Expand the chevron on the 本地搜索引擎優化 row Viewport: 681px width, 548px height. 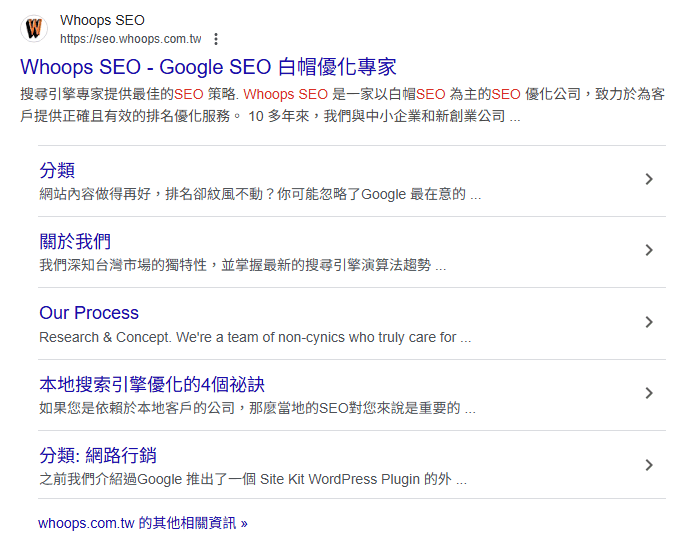649,393
